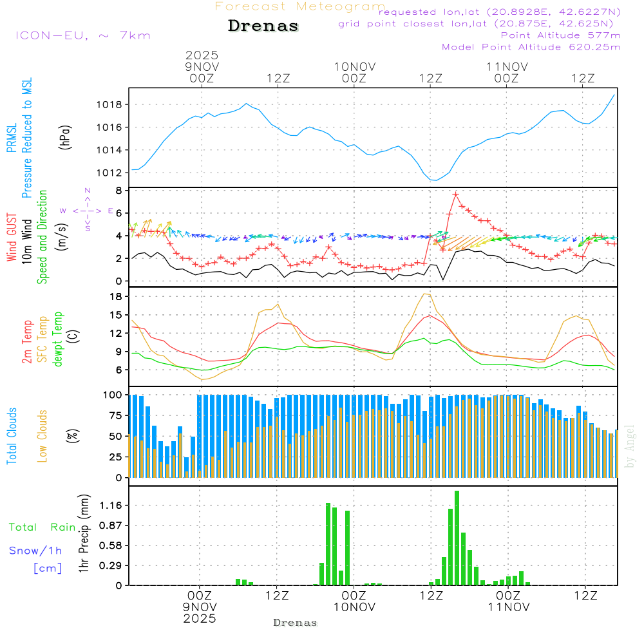Click the tallest green rain bar

pos(457,538)
